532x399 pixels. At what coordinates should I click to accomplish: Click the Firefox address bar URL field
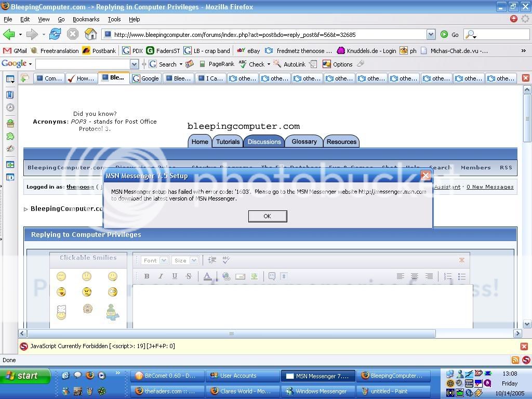pyautogui.click(x=264, y=35)
